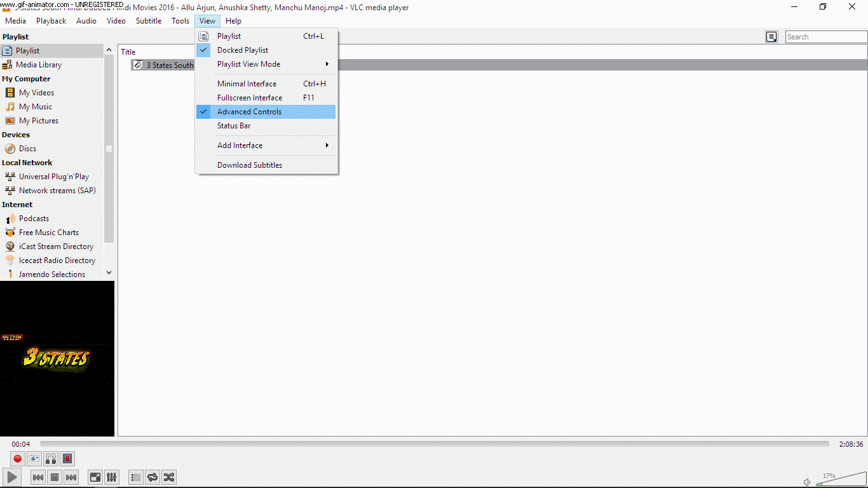Click the 3 States video preview
Image resolution: width=868 pixels, height=488 pixels.
tap(57, 358)
